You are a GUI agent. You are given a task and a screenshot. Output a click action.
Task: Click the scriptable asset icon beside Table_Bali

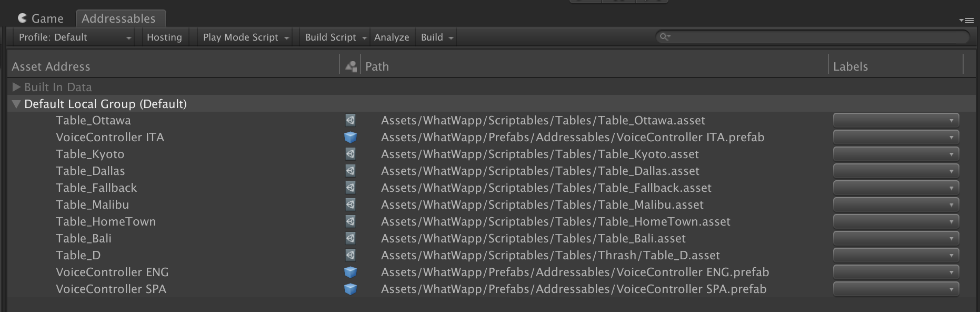pyautogui.click(x=350, y=239)
